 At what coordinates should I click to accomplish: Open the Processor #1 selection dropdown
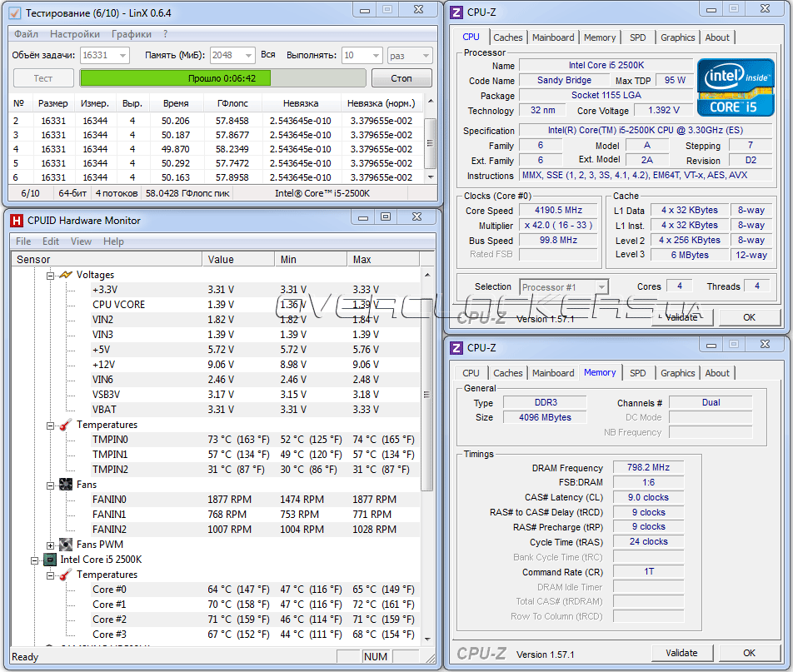pyautogui.click(x=601, y=287)
